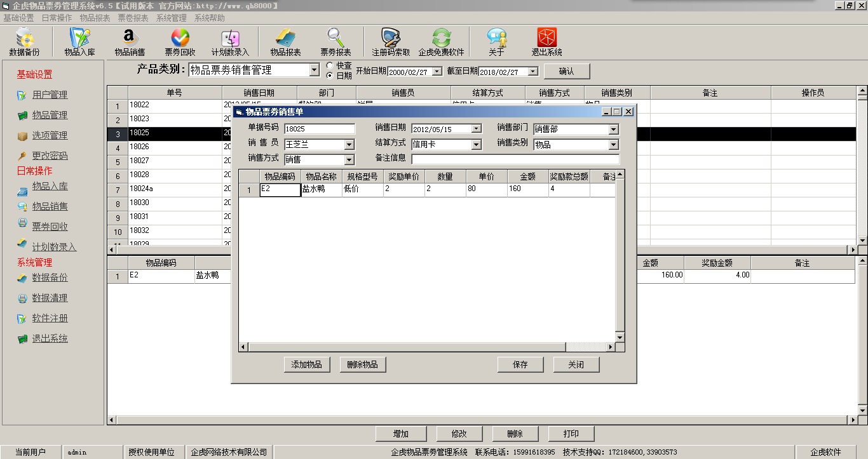Screen dimensions: 868x459
Task: Open the 开始日期 date dropdown
Action: [x=437, y=72]
